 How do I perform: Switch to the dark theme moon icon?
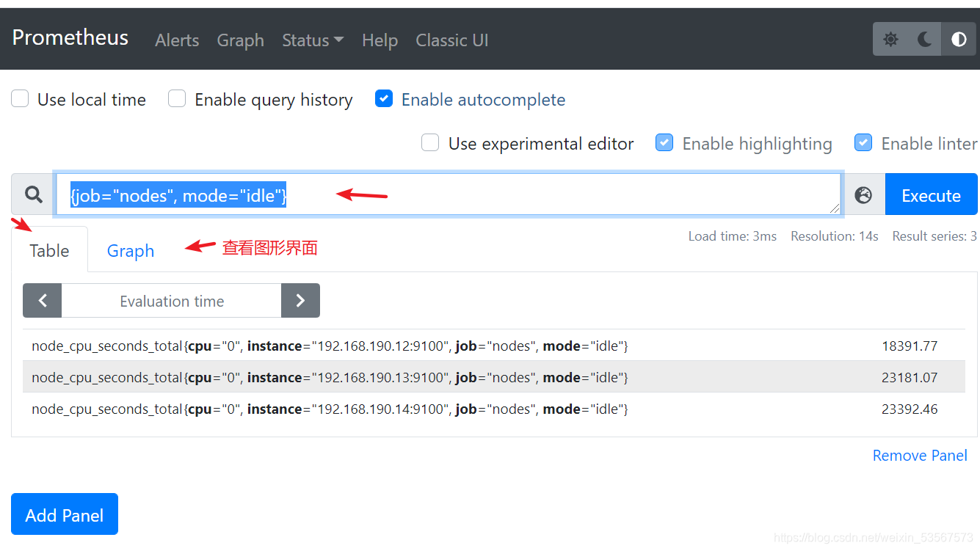pos(925,40)
